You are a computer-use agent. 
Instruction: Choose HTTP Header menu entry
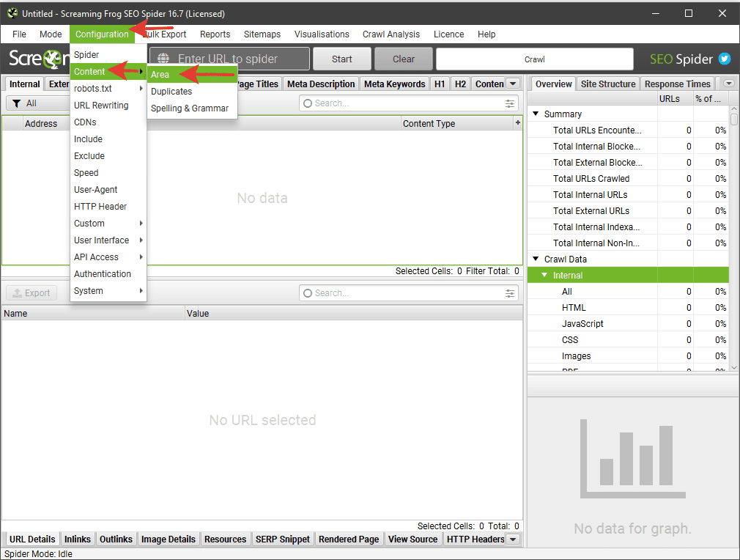[108, 207]
